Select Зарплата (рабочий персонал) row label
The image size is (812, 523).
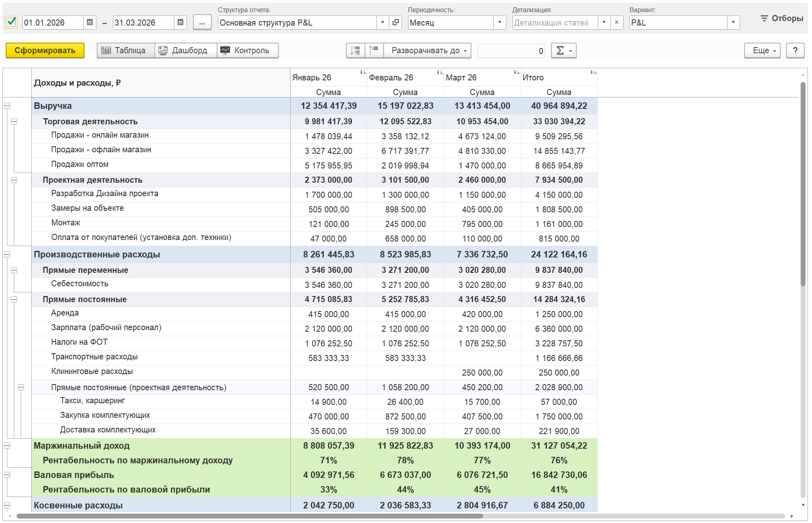[106, 328]
